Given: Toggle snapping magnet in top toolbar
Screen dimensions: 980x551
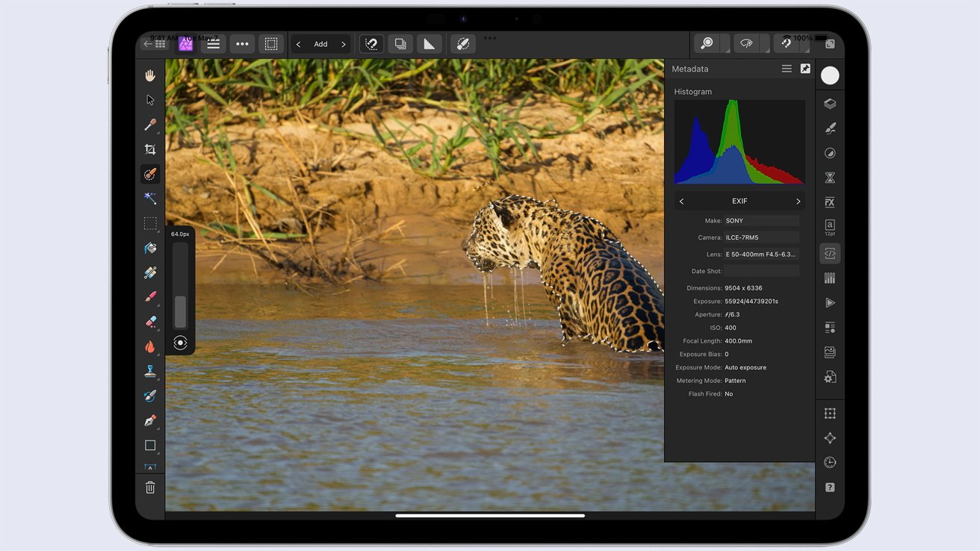Looking at the screenshot, I should click(x=785, y=44).
